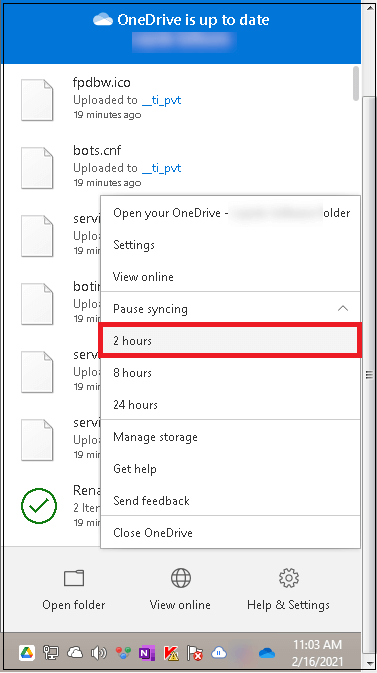Click the activity list scrollbar thumb
377x673 pixels.
[356, 83]
